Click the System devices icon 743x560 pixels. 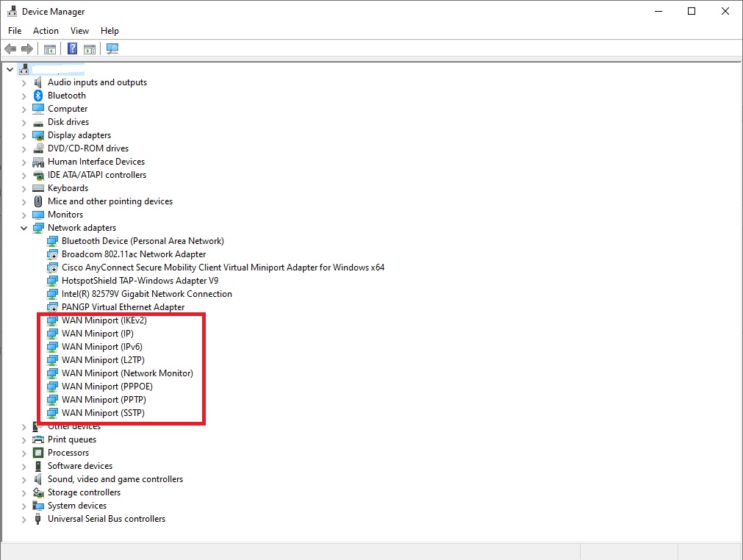point(38,506)
